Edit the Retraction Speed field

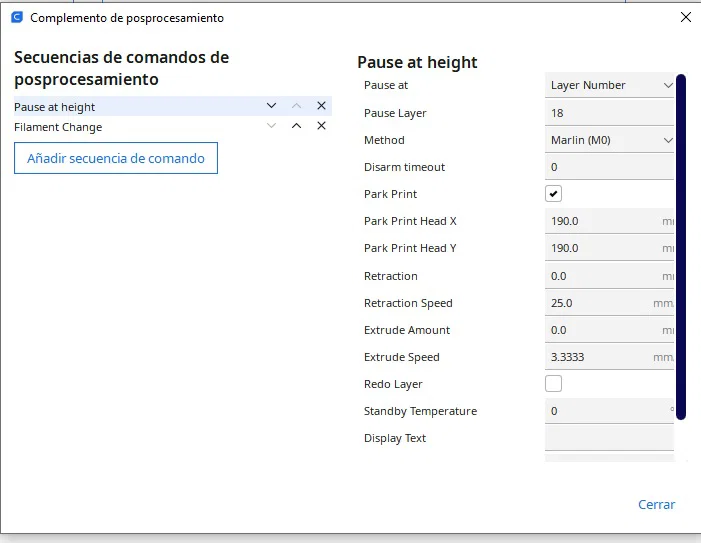[x=609, y=303]
